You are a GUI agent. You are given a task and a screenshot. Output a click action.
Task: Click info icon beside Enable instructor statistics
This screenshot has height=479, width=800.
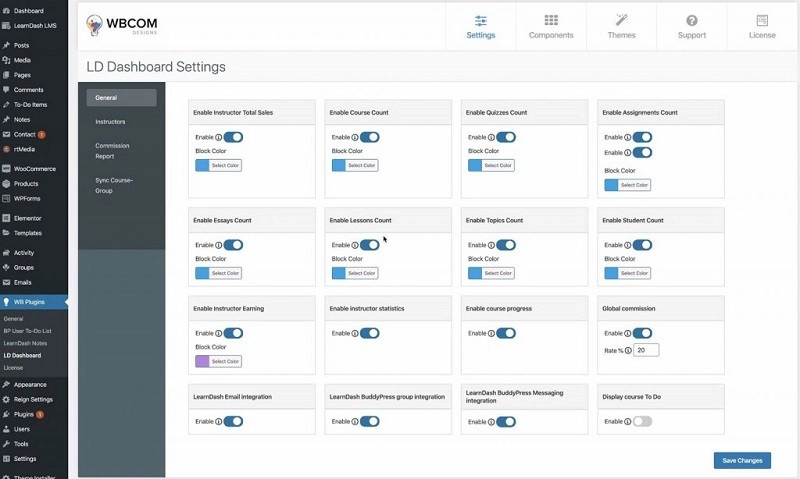pyautogui.click(x=355, y=333)
